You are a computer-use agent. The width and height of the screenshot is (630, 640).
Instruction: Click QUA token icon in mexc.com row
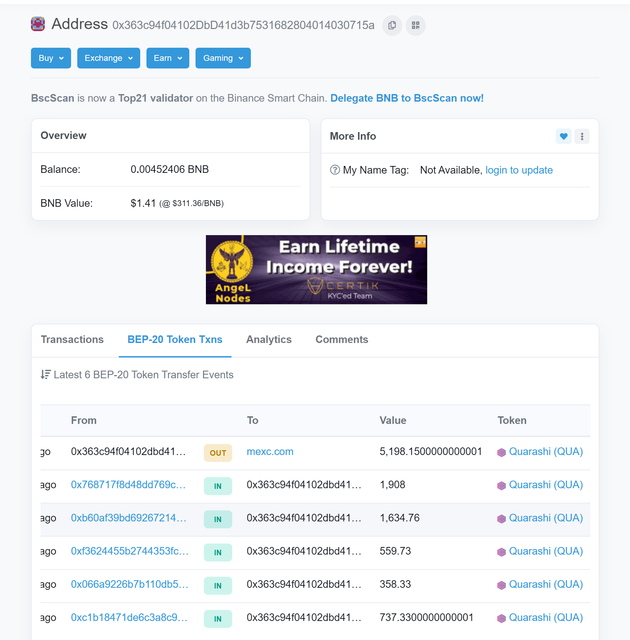(501, 452)
